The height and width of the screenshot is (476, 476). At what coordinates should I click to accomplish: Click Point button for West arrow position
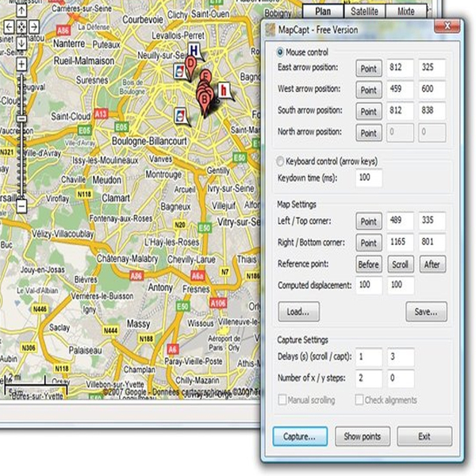(369, 90)
